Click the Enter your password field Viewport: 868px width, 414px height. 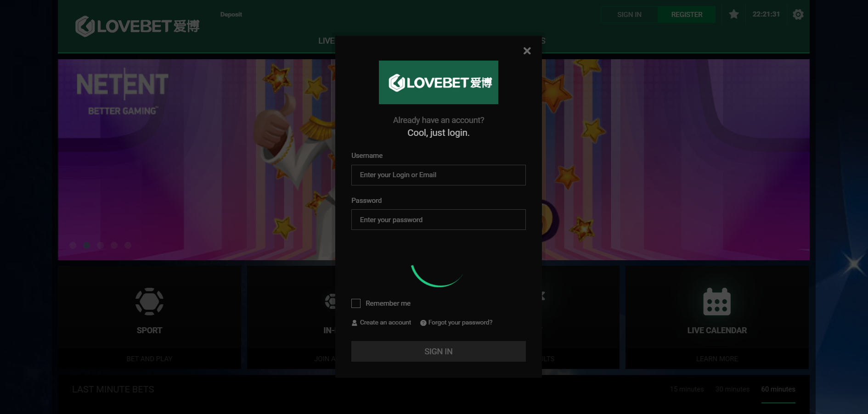439,220
